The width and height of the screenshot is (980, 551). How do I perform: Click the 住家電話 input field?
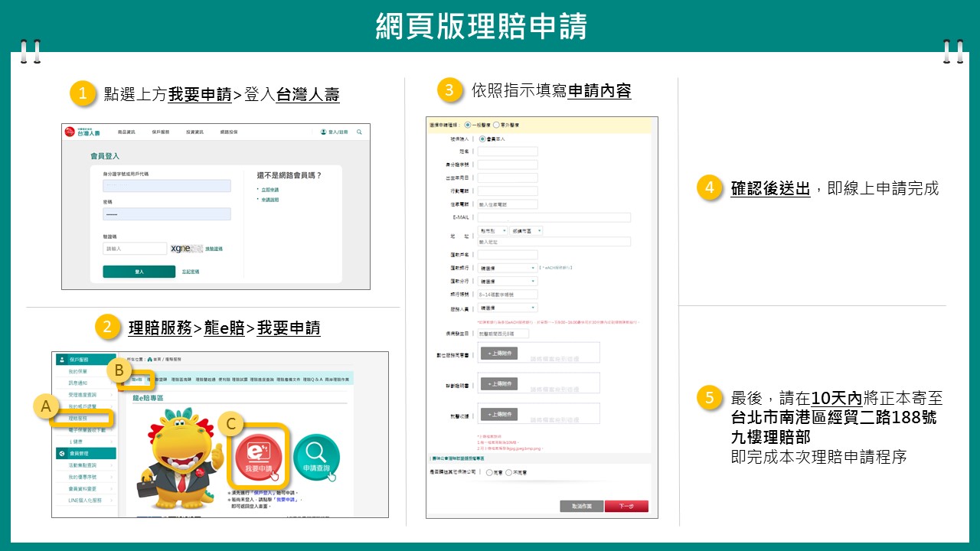pyautogui.click(x=508, y=204)
